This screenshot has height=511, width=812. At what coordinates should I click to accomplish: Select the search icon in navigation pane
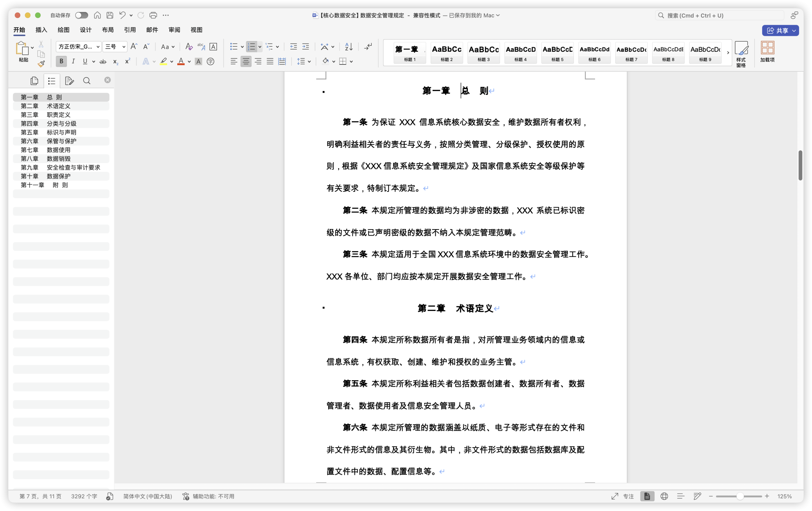tap(87, 81)
